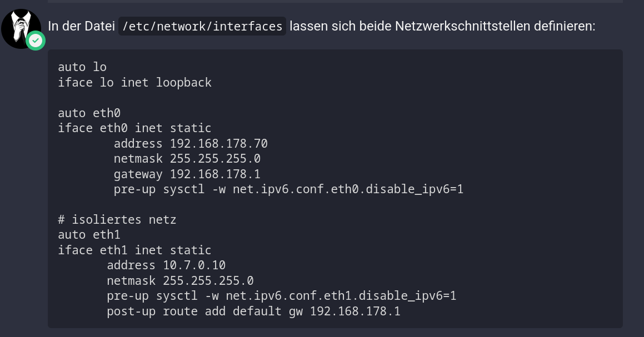The width and height of the screenshot is (644, 337).
Task: Click the /etc/network/interfaces inline code
Action: pos(202,26)
